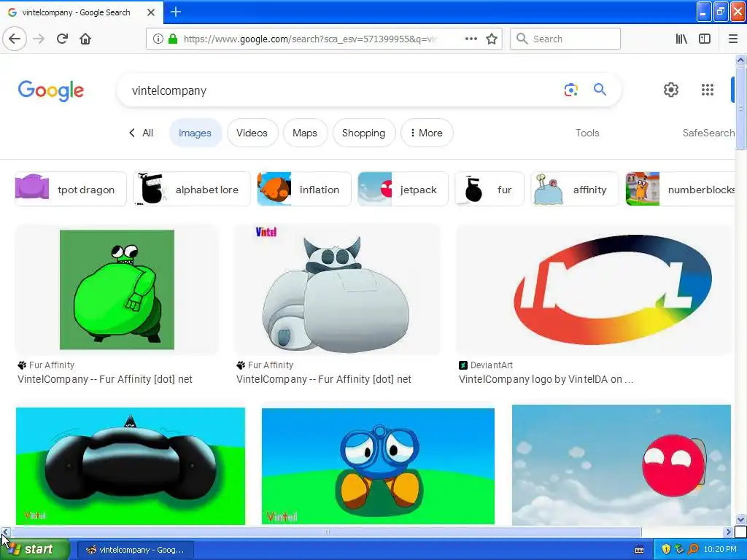
Task: Search by image with Google Lens icon
Action: [x=570, y=90]
